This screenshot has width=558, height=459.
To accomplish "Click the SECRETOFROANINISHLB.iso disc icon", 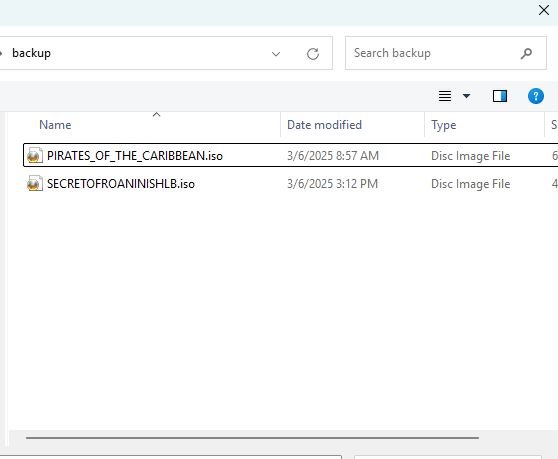I will [x=35, y=184].
